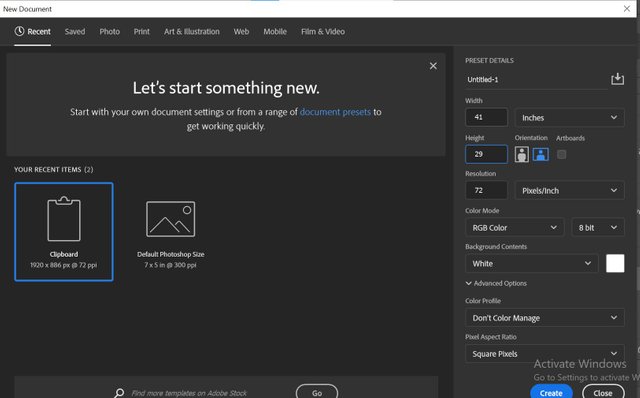Click the Width field showing 41
Screen dimensions: 640x398
(486, 118)
